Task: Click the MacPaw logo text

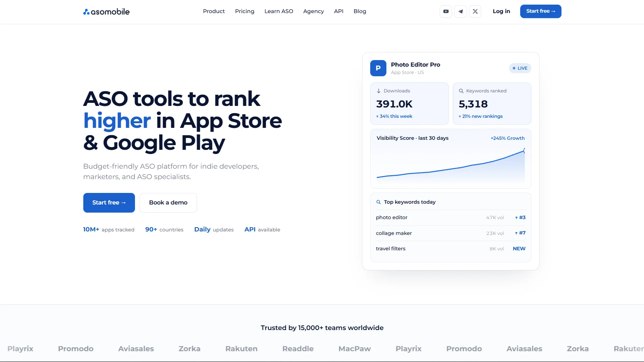Action: coord(355,349)
